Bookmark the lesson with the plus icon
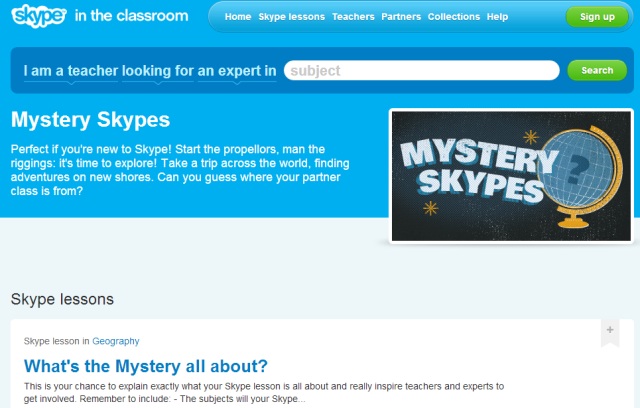The height and width of the screenshot is (408, 640). (610, 333)
